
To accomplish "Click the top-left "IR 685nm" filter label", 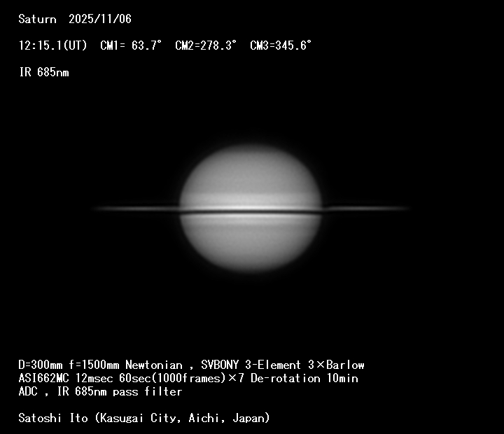I will pyautogui.click(x=43, y=72).
